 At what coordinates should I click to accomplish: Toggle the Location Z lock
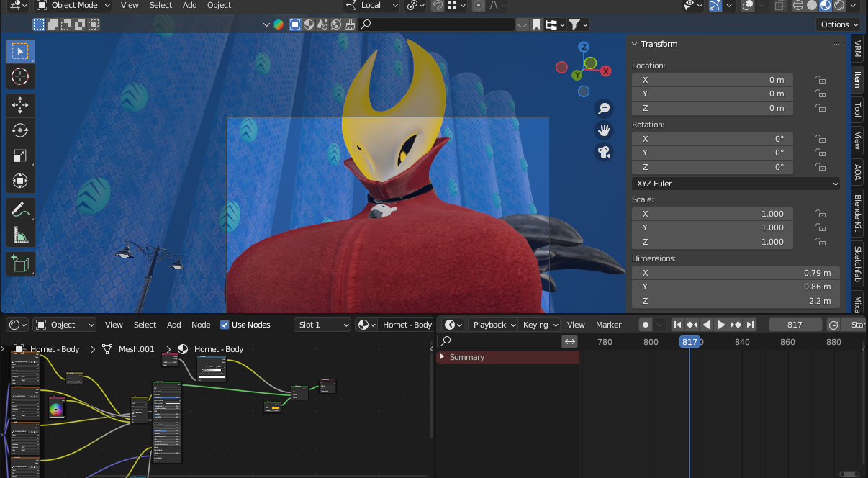[x=820, y=108]
